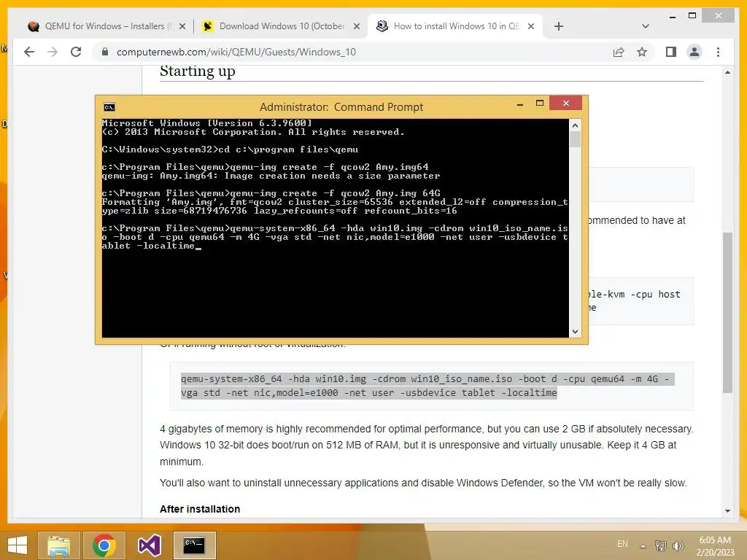Go back in Chrome browser
Screen dimensions: 747x560
pyautogui.click(x=29, y=52)
